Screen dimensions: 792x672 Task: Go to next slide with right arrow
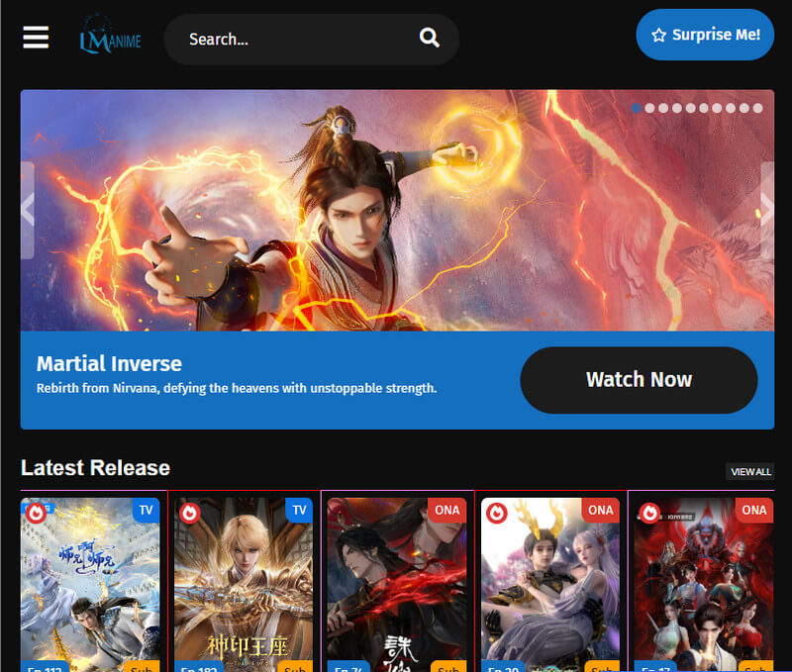[767, 210]
